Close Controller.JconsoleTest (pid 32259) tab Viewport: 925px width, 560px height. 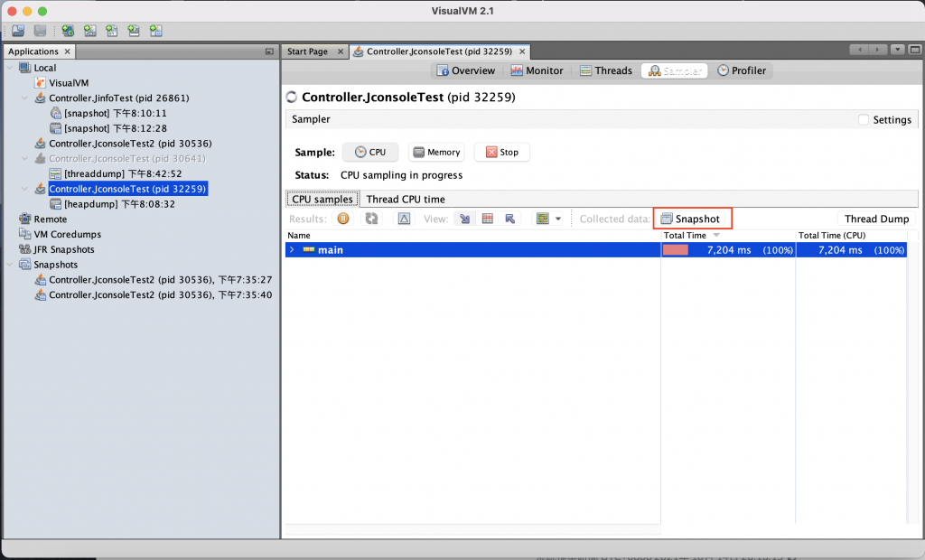(522, 51)
